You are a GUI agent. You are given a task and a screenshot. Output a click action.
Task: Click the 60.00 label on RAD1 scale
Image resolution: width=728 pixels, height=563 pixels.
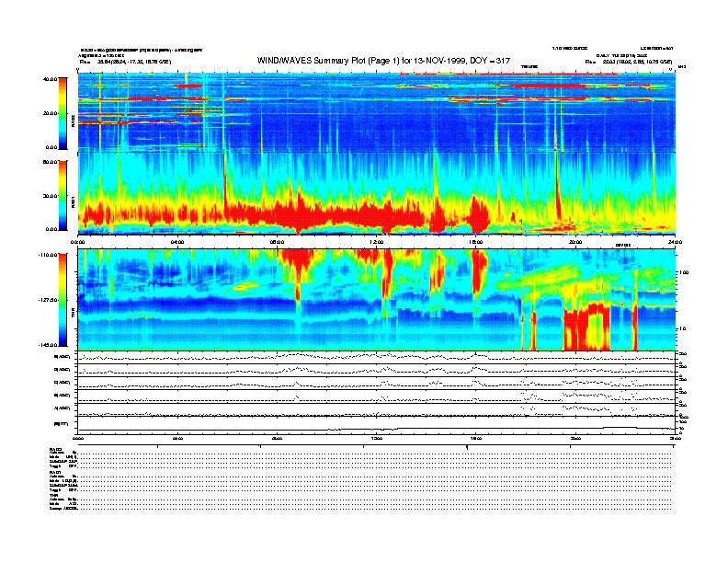pyautogui.click(x=50, y=162)
